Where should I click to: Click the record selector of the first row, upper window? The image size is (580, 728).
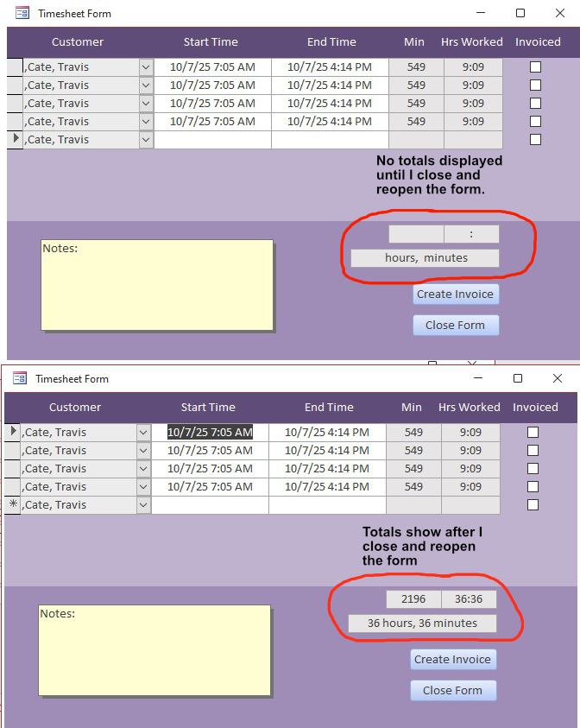point(15,66)
